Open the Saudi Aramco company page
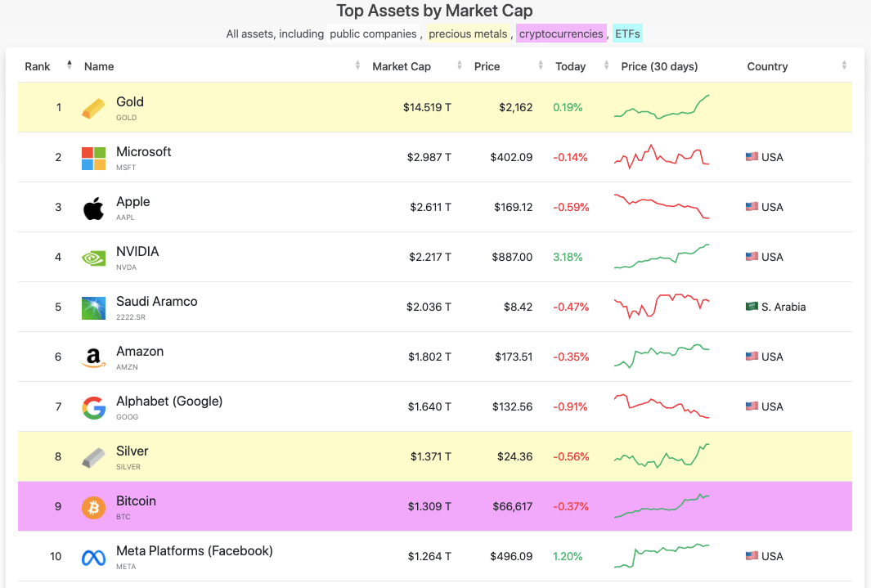The image size is (871, 588). tap(157, 302)
